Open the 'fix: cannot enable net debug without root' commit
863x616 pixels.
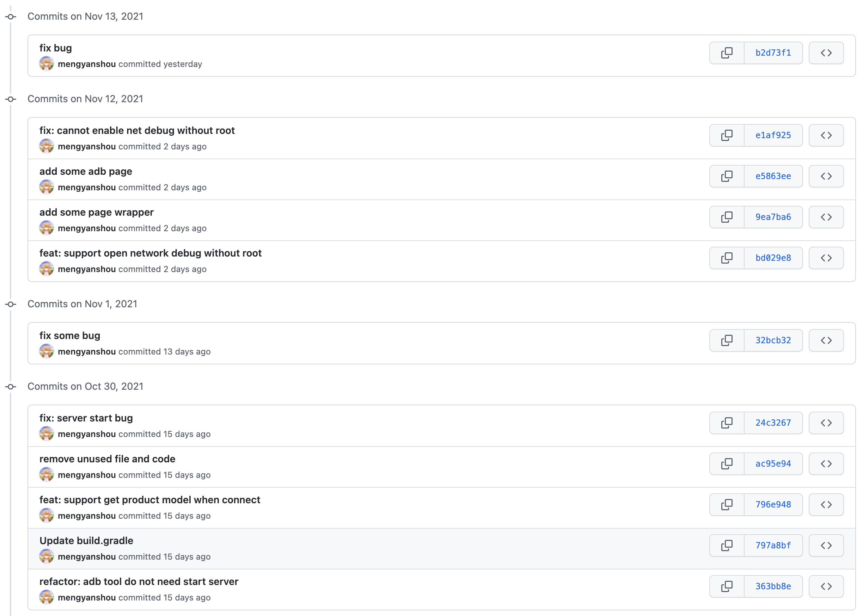(x=137, y=130)
